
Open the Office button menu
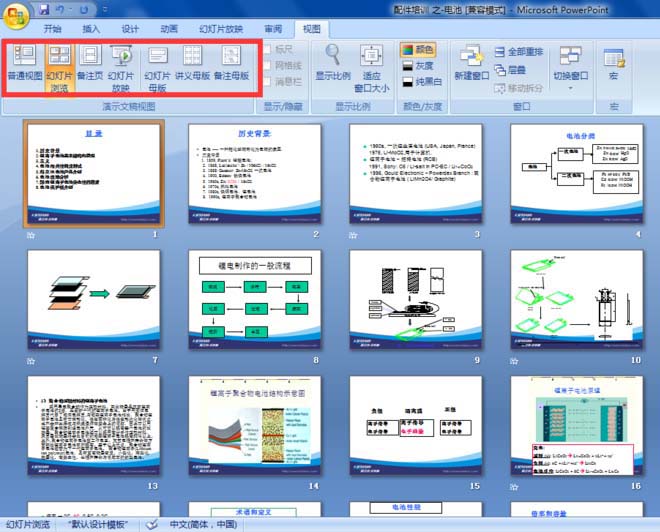(16, 16)
